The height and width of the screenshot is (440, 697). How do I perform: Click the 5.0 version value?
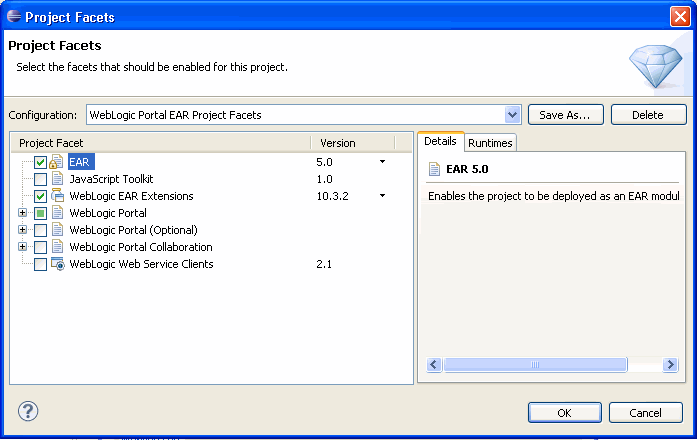click(x=324, y=162)
